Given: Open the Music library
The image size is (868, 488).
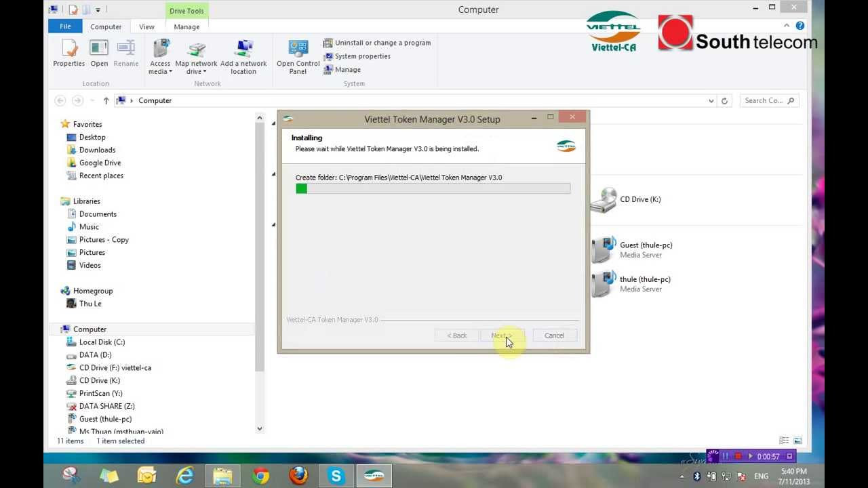Looking at the screenshot, I should [89, 227].
